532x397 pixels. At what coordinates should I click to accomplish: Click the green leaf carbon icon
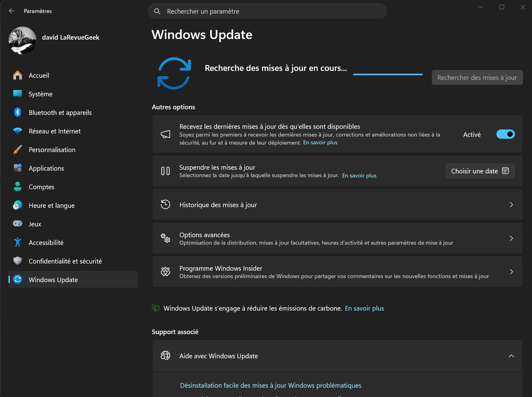pos(156,308)
